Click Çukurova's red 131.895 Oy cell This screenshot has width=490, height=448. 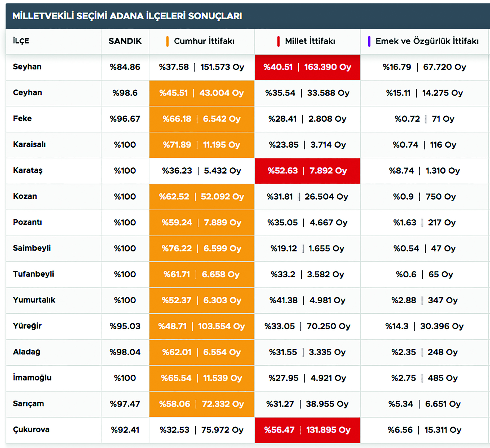(x=328, y=430)
